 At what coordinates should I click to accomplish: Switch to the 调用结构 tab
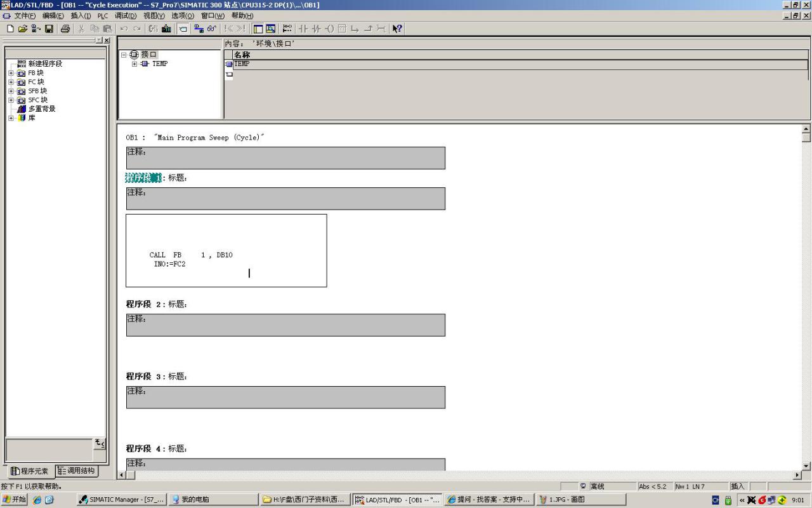[76, 471]
